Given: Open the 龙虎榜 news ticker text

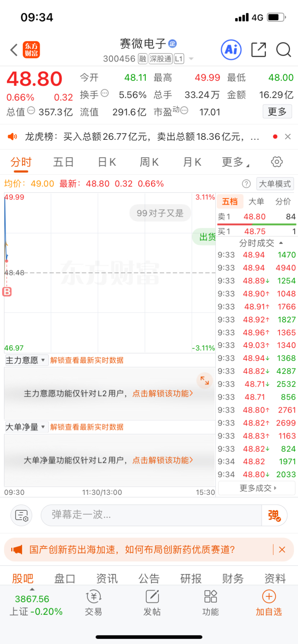Looking at the screenshot, I should (142, 137).
